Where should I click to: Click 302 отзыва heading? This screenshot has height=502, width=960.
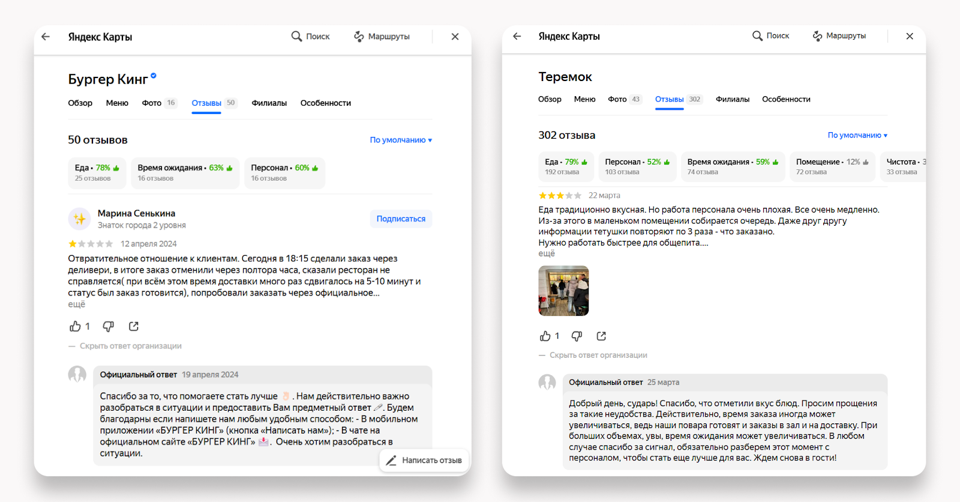[567, 135]
